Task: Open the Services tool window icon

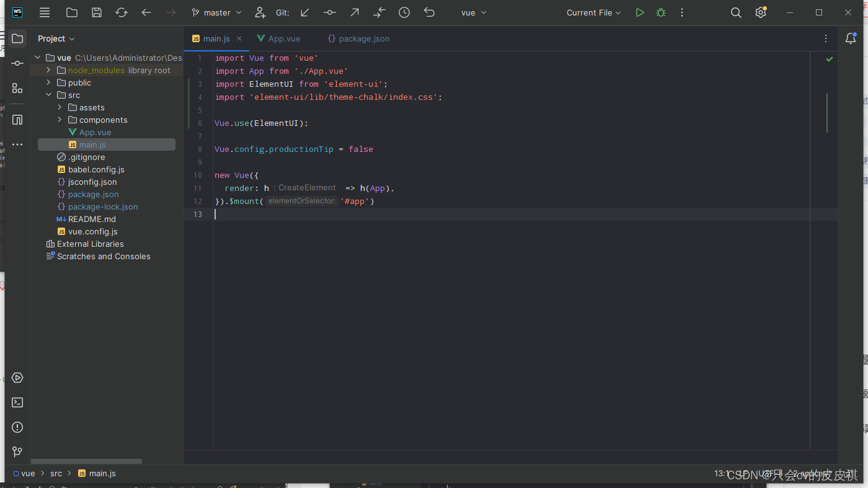Action: [17, 378]
